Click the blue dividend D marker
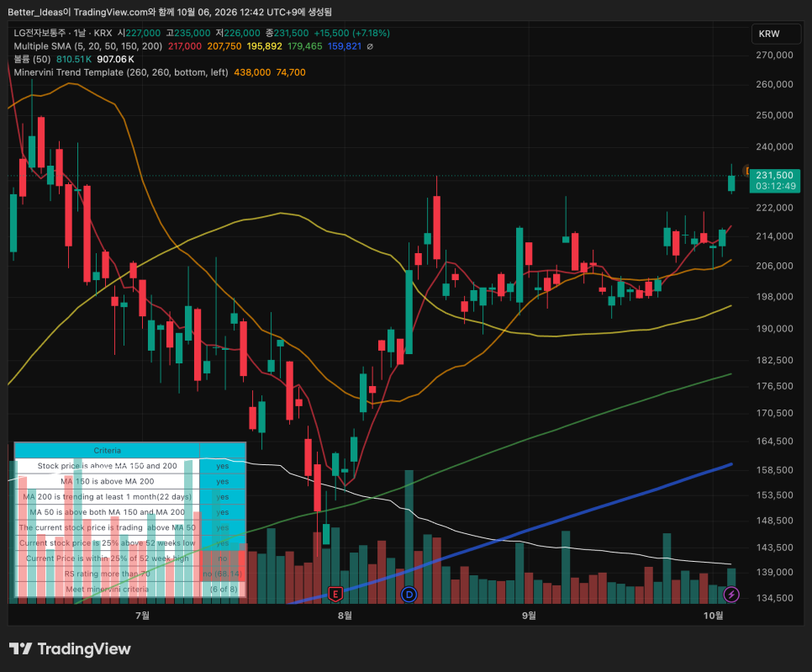Screen dimensions: 812x672 click(409, 595)
